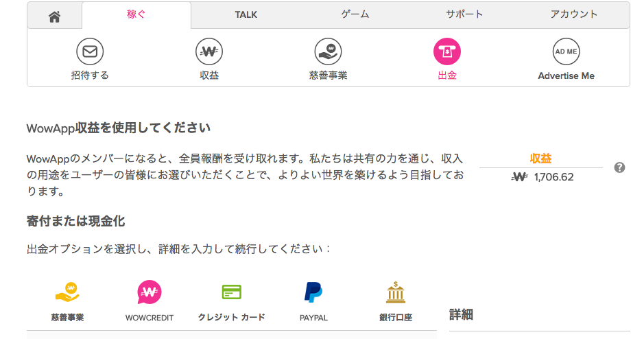Choose the PAYPAL payout option icon
Screen dimensions: 644x339
pos(313,292)
